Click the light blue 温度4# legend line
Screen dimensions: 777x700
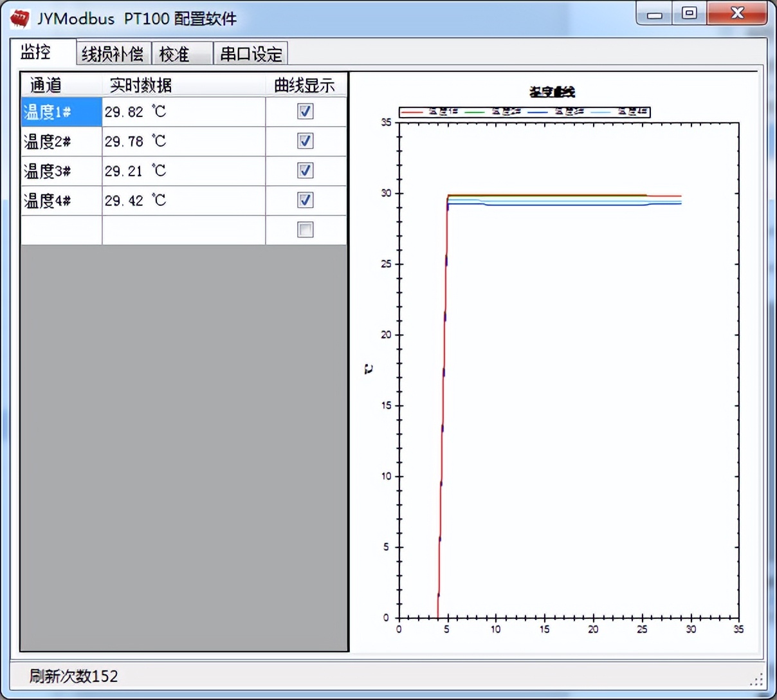point(600,113)
